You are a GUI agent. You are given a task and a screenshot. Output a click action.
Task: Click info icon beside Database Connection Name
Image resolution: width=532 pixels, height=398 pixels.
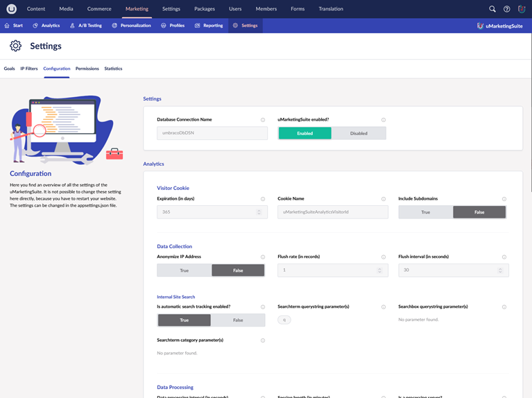point(263,120)
